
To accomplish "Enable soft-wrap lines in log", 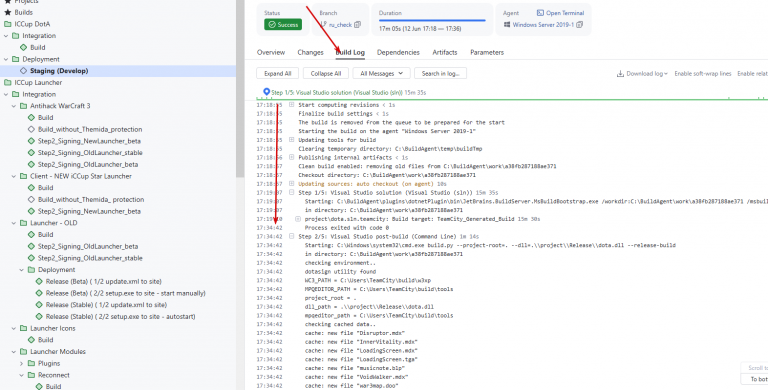I will point(702,73).
